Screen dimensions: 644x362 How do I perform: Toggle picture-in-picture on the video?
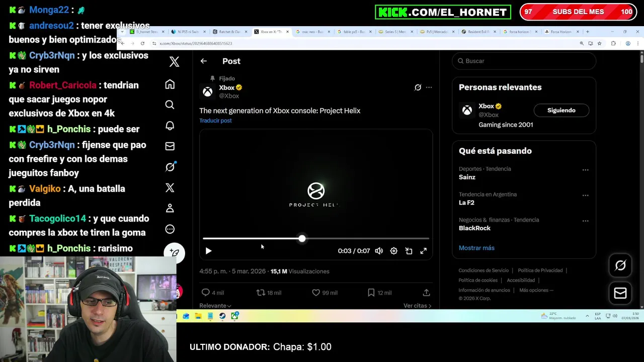409,251
